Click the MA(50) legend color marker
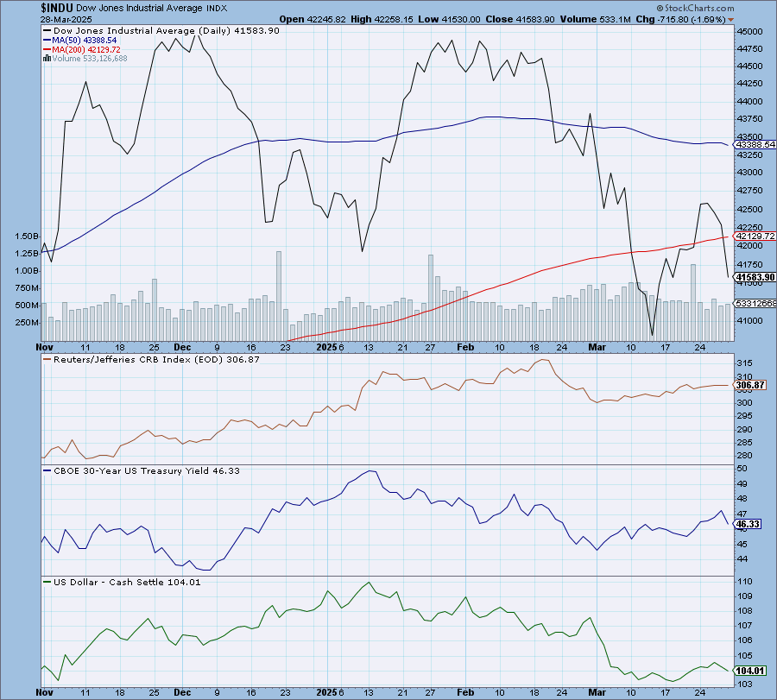The height and width of the screenshot is (700, 777). click(47, 40)
